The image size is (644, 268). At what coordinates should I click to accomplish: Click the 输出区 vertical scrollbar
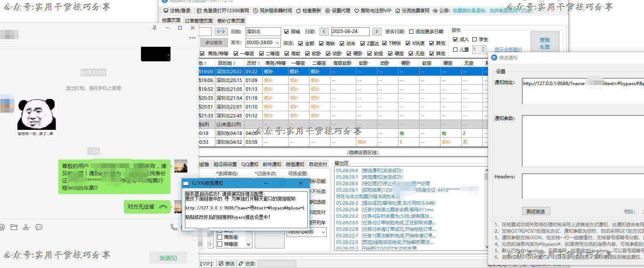pos(487,209)
